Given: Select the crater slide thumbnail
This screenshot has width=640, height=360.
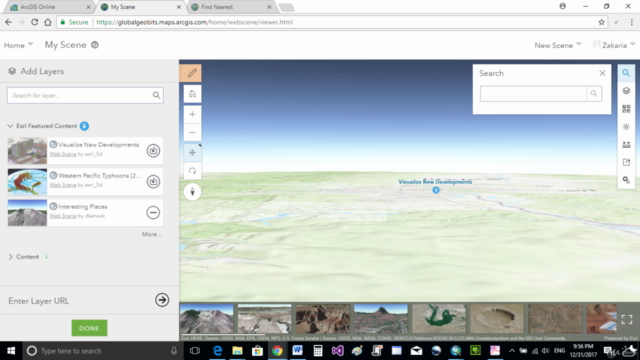Looking at the screenshot, I should coord(497,318).
